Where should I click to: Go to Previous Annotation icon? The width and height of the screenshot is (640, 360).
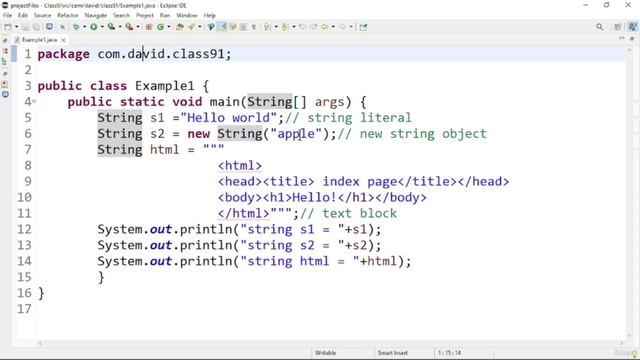tap(285, 27)
